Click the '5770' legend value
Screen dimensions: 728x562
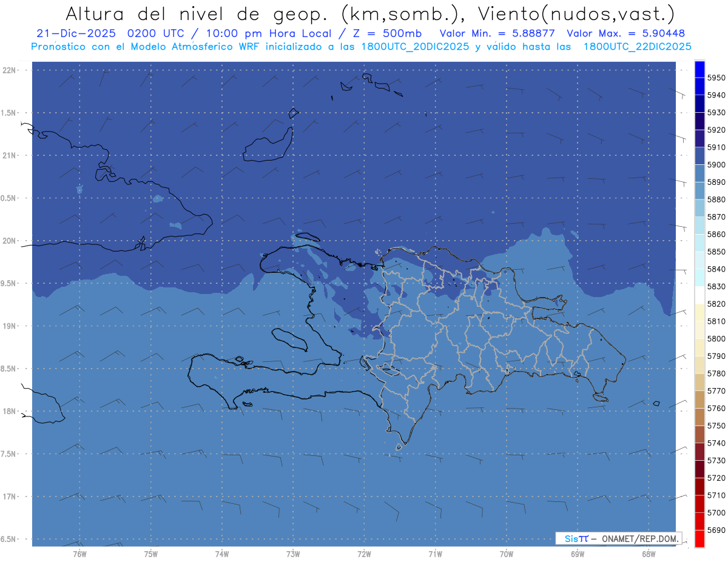pyautogui.click(x=716, y=390)
